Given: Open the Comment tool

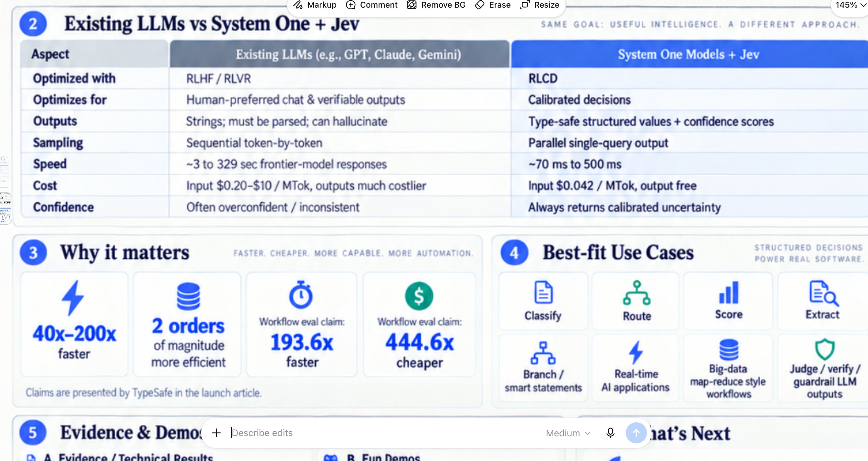Looking at the screenshot, I should coord(372,5).
